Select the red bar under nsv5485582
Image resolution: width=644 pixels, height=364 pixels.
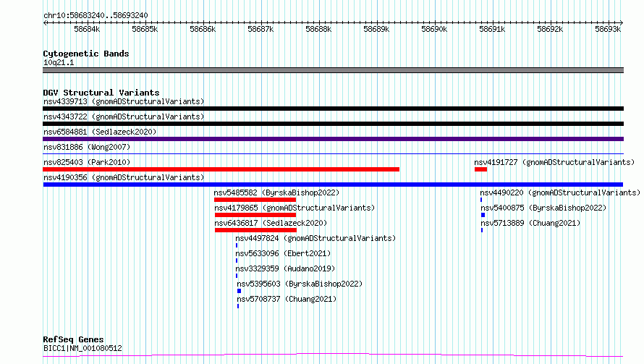click(x=255, y=200)
